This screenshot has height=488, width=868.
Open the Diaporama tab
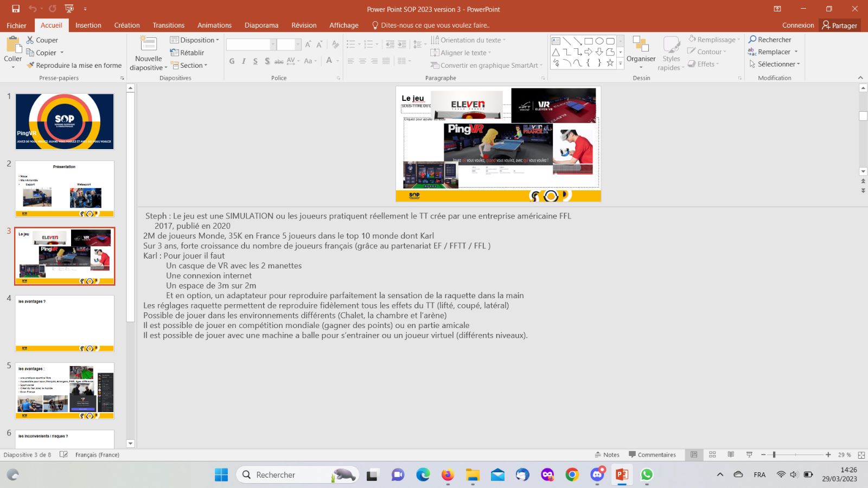(x=261, y=25)
